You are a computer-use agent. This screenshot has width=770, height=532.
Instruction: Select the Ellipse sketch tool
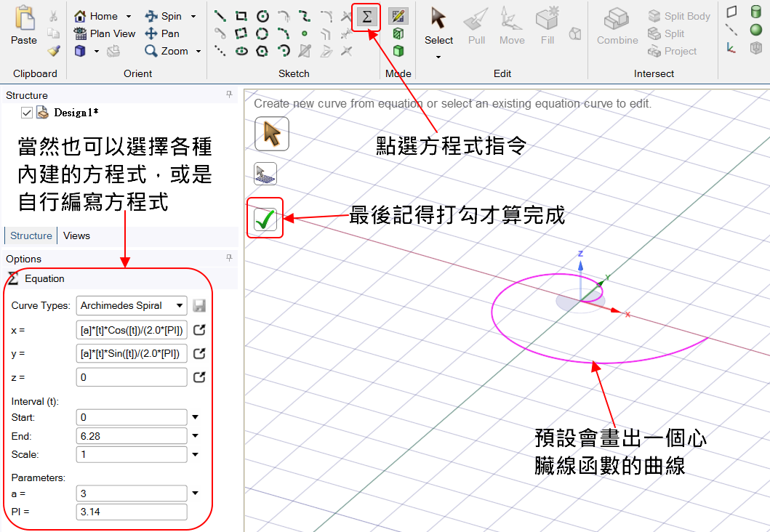tap(241, 51)
